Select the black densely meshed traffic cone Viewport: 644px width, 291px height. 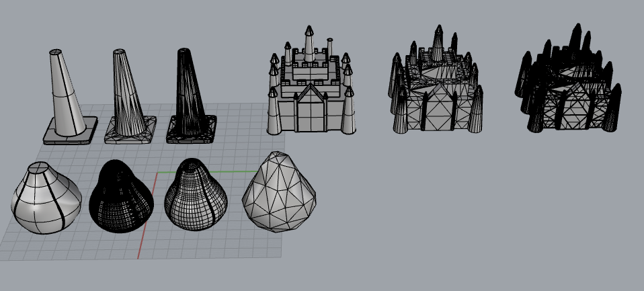click(x=190, y=97)
